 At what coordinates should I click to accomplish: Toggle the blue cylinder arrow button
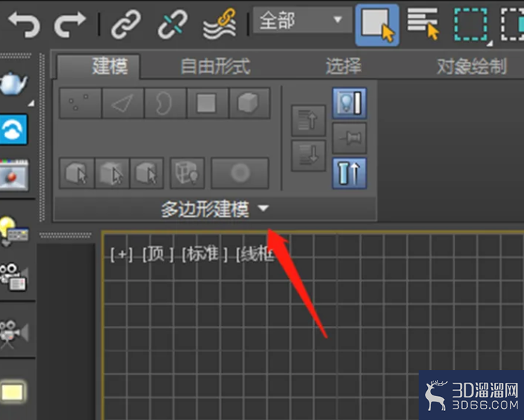349,173
